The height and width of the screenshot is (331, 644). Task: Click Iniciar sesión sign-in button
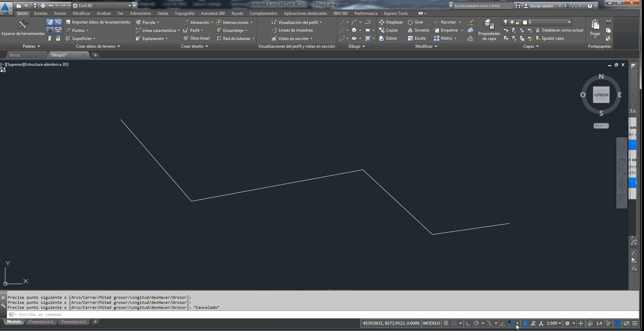click(539, 6)
